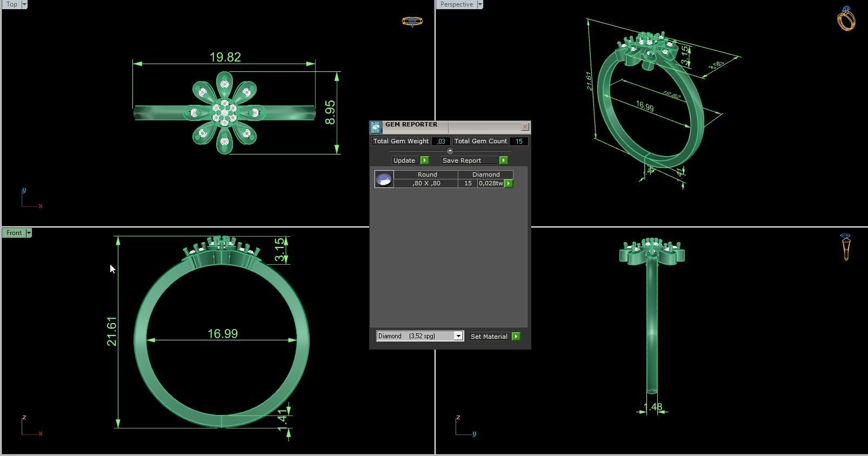Click the gem count cell showing 15

pyautogui.click(x=468, y=184)
